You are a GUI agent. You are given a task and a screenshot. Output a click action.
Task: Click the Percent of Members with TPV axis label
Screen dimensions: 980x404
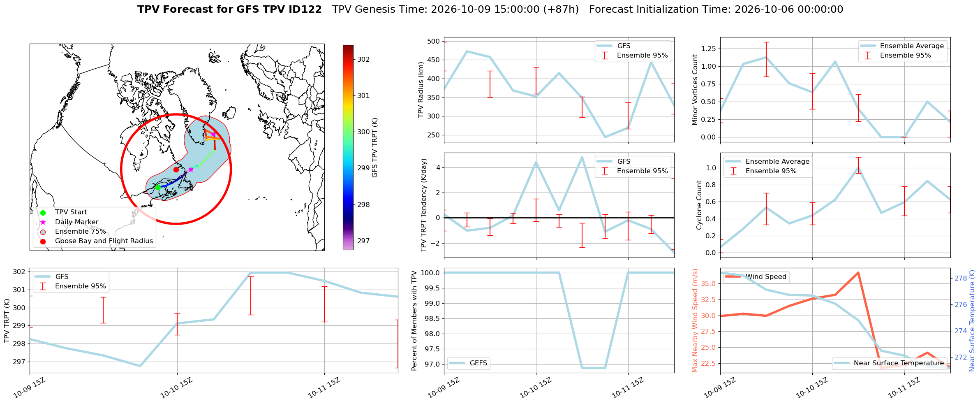[414, 320]
